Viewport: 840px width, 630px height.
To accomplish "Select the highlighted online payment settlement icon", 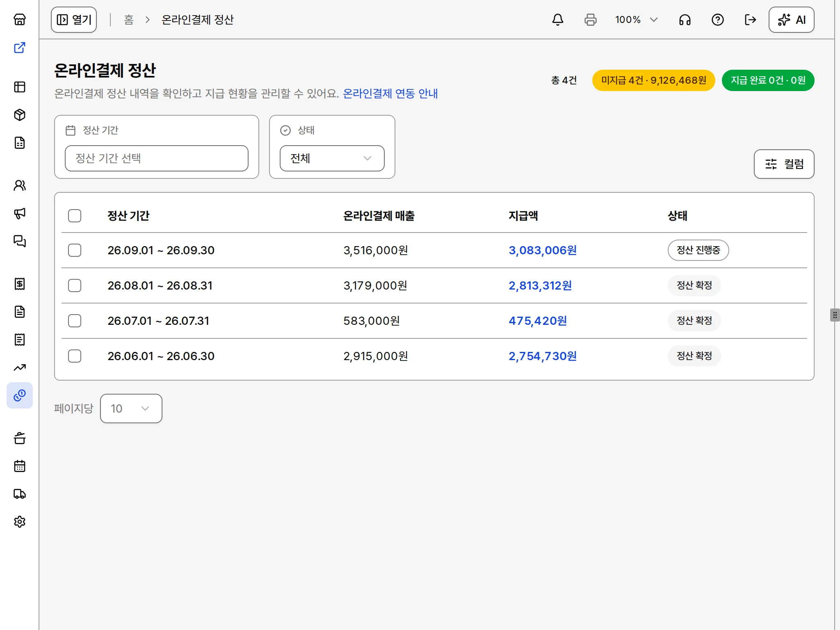I will point(20,395).
